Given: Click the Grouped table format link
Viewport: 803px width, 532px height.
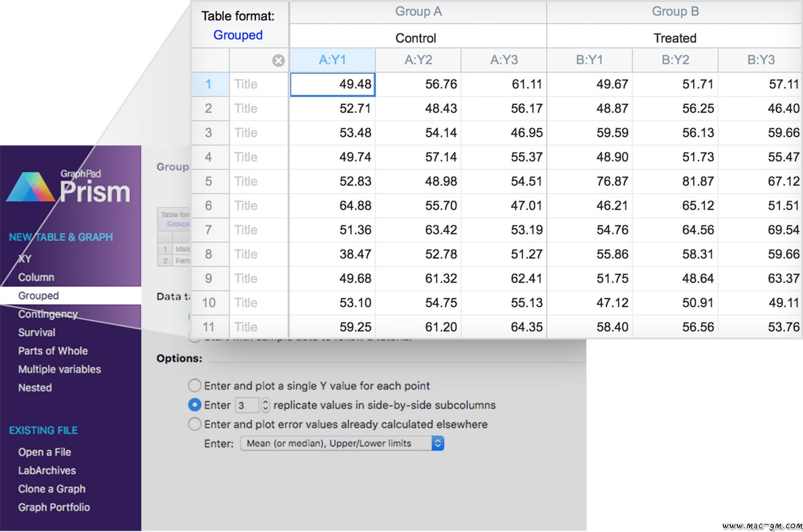Looking at the screenshot, I should click(238, 35).
